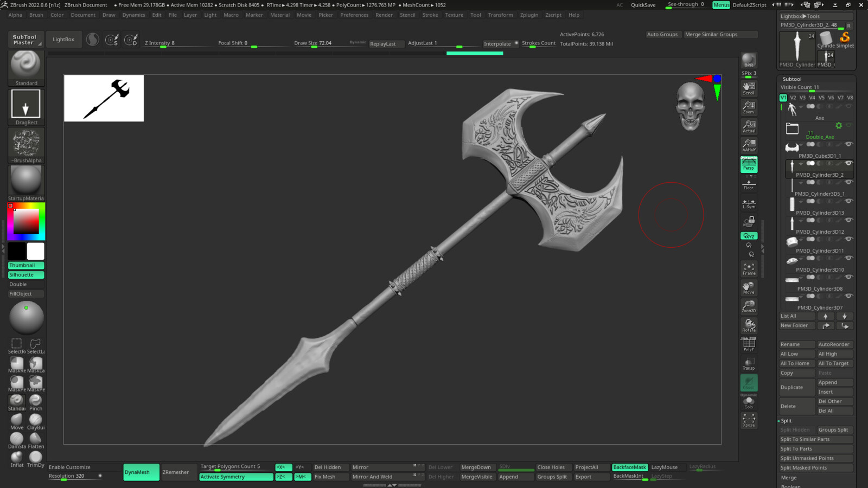Hide PM3D_Cylinder3D13 subtool eye icon

point(849,201)
